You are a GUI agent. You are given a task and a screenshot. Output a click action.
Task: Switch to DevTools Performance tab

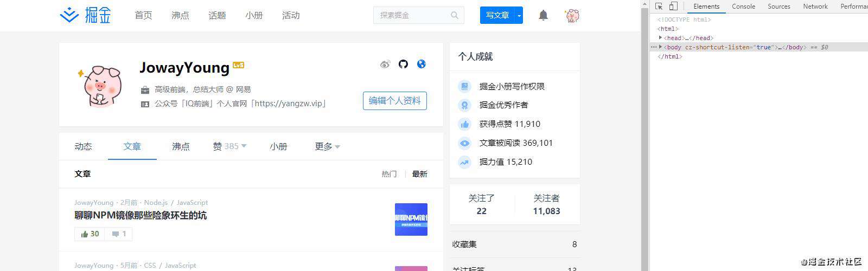click(x=854, y=7)
